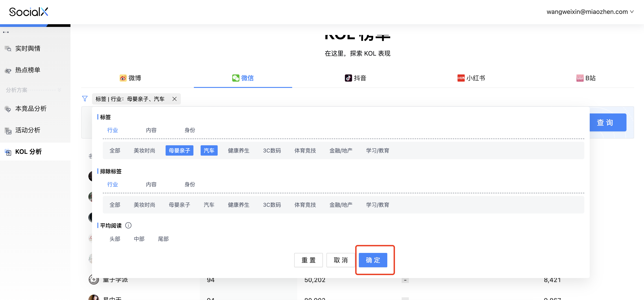The image size is (644, 300).
Task: Toggle 健康养生 in 标签 list
Action: [x=239, y=151]
